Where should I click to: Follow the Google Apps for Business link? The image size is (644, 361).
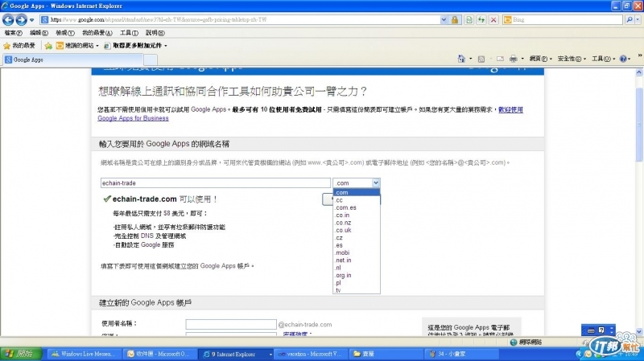[x=133, y=118]
